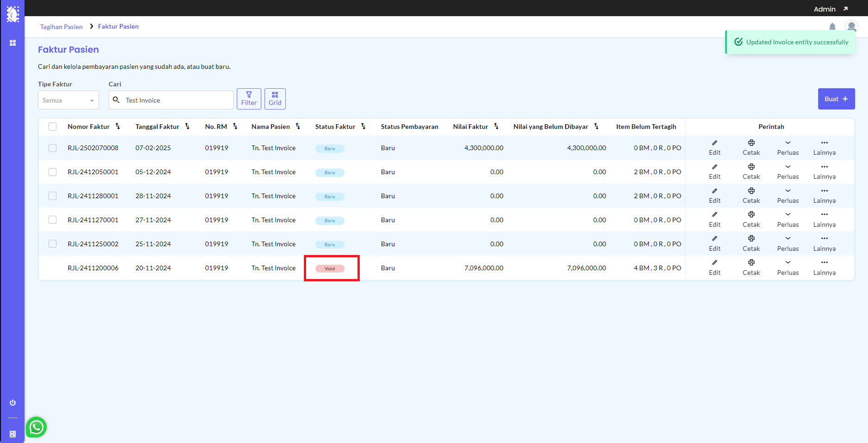This screenshot has width=868, height=443.
Task: Sort by Nama Pasien column
Action: [298, 127]
